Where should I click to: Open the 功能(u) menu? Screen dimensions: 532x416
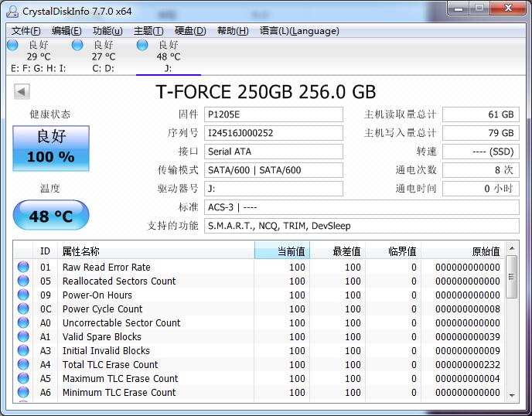pyautogui.click(x=107, y=31)
